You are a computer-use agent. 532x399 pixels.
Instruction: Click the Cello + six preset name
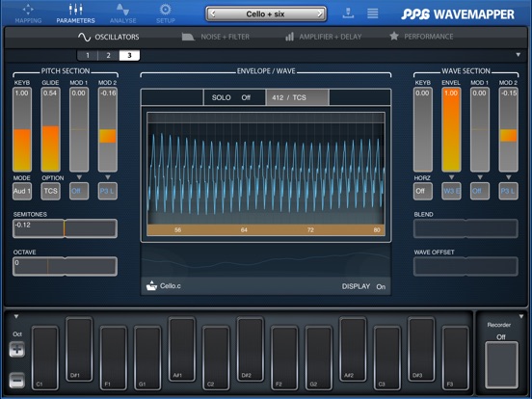[266, 13]
